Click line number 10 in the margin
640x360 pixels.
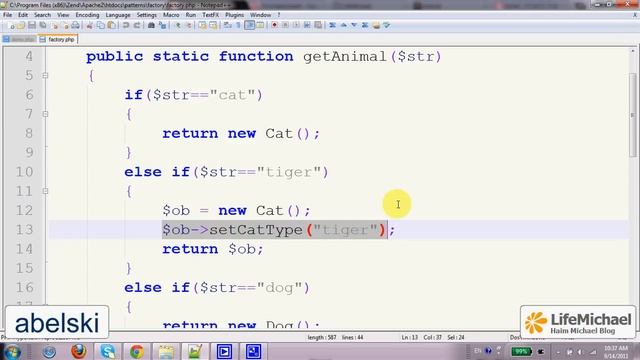24,172
